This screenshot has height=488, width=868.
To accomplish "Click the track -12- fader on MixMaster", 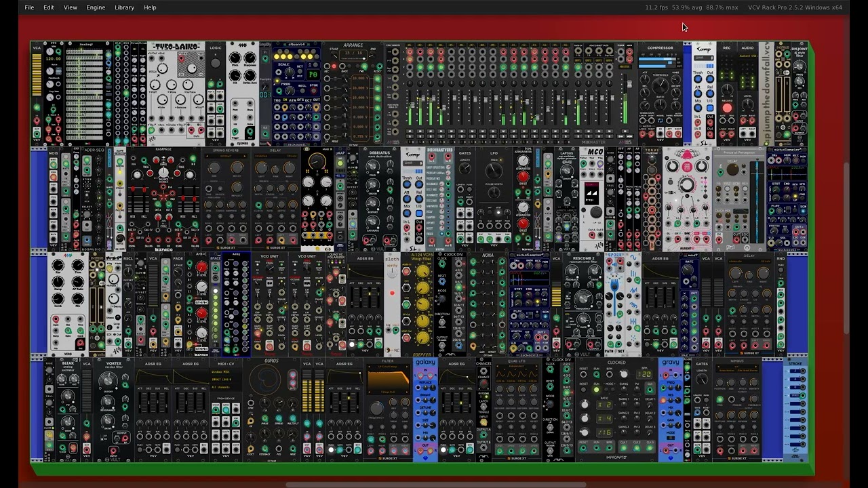I will (x=527, y=102).
